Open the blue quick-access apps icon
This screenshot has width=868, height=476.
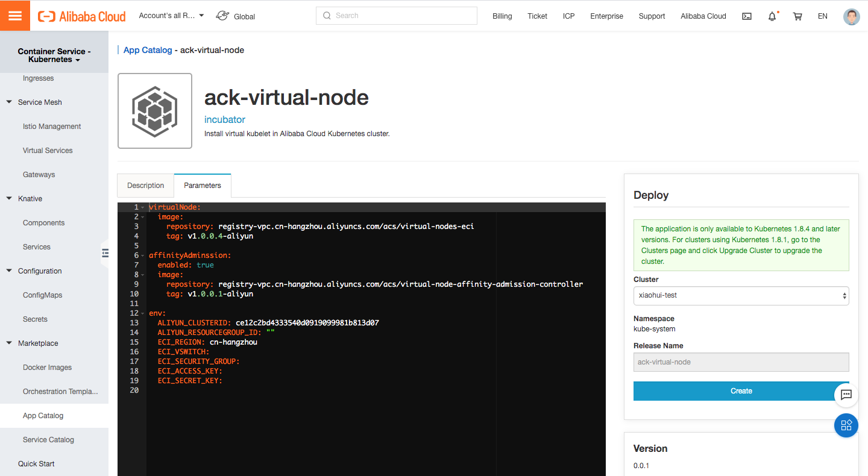coord(846,425)
